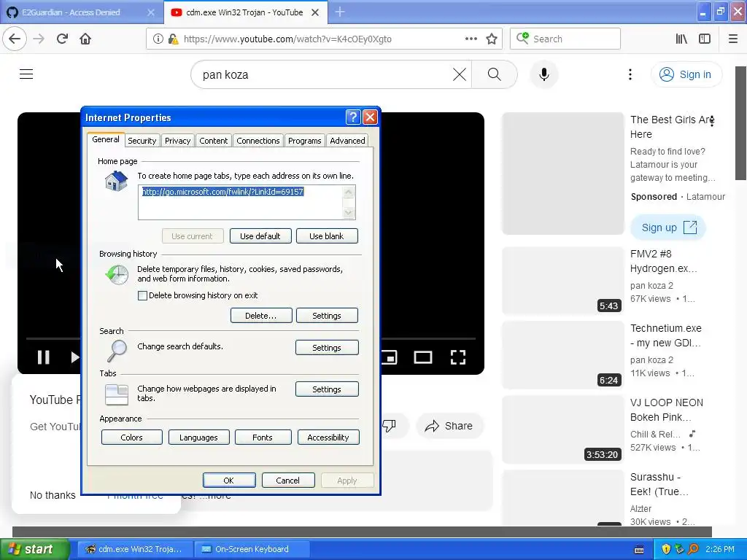The image size is (747, 560).
Task: Open Tabs Settings button
Action: [327, 389]
